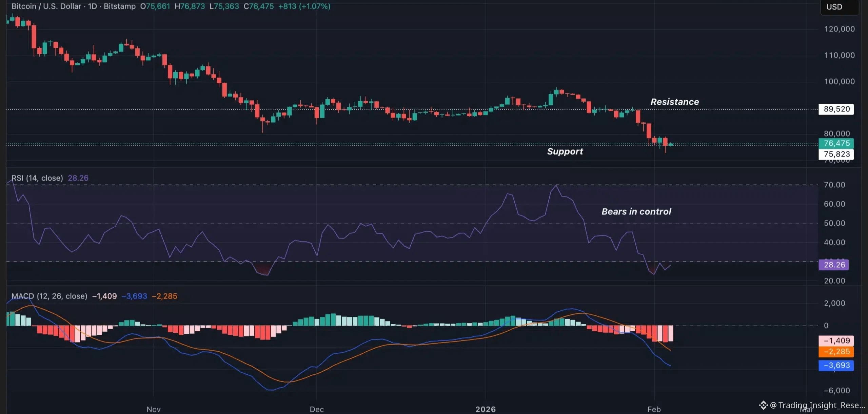The height and width of the screenshot is (414, 868).
Task: Click the Support text annotation
Action: (565, 151)
